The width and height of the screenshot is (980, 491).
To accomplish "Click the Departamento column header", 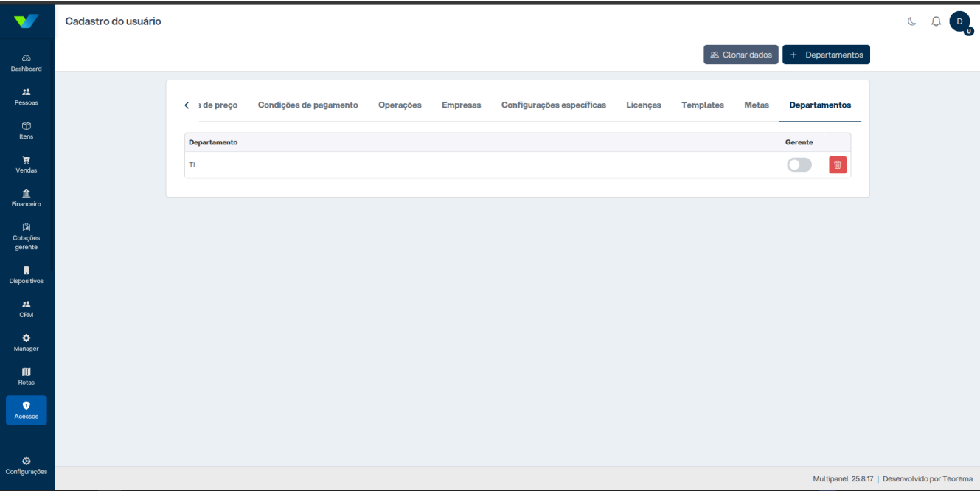I will click(213, 142).
